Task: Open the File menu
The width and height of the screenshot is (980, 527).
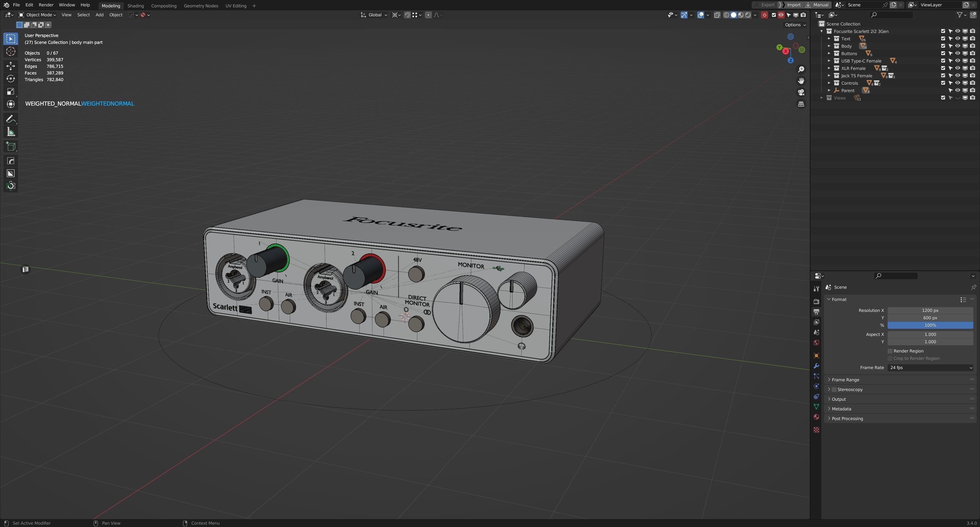Action: (16, 5)
